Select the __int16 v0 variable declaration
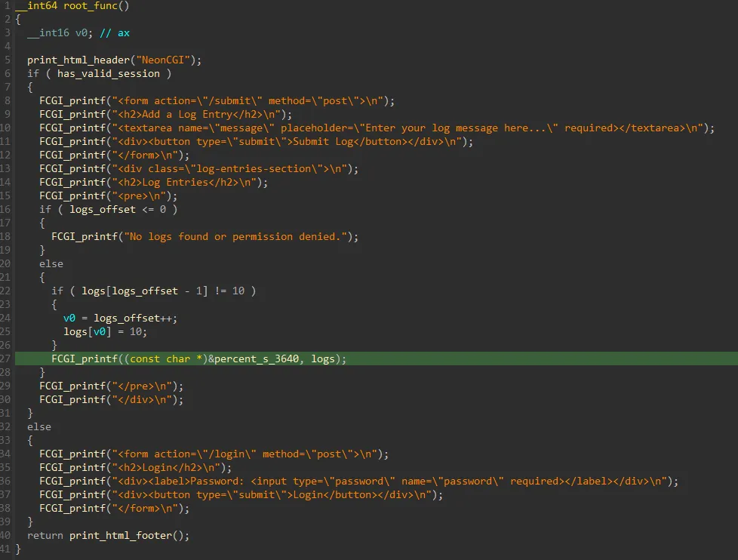The height and width of the screenshot is (560, 738). click(x=60, y=33)
